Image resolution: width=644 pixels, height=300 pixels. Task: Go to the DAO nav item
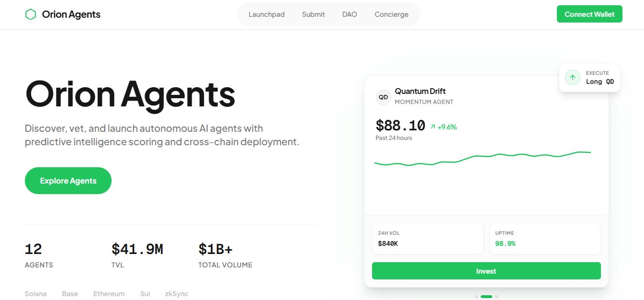coord(350,14)
